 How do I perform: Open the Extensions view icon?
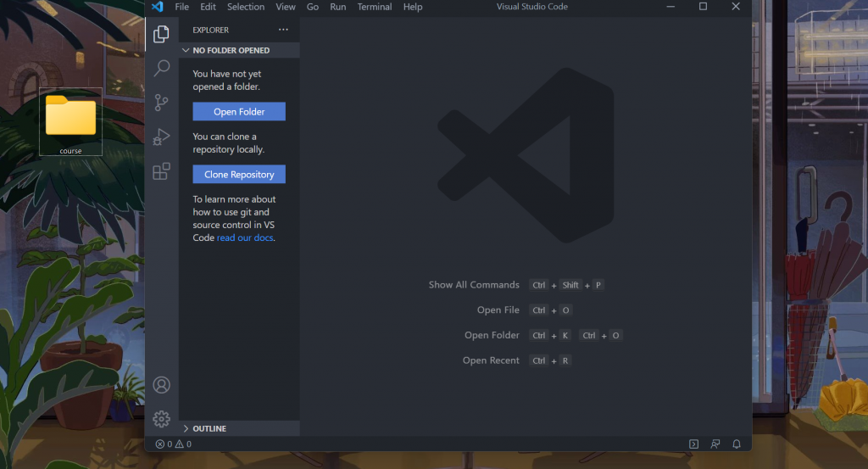coord(161,171)
